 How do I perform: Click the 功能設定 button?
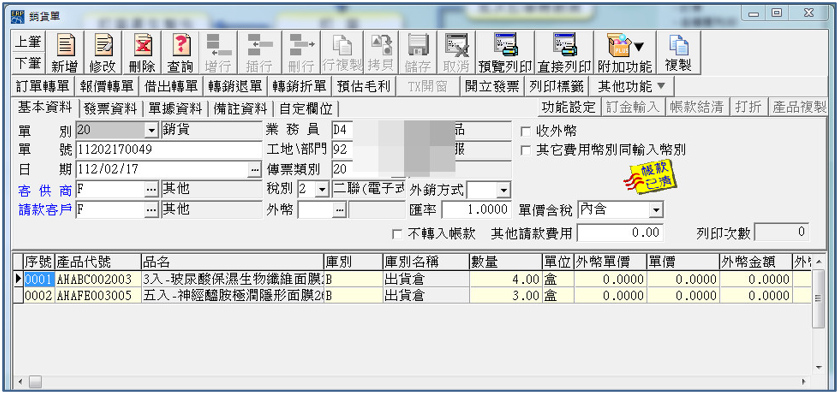[568, 107]
